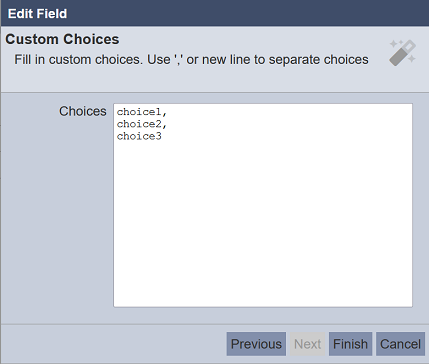The image size is (429, 364).
Task: Click the greyed-out Next button
Action: (307, 344)
